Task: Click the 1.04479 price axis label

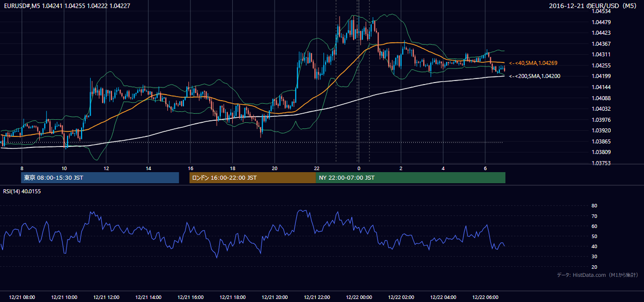Action: 601,22
